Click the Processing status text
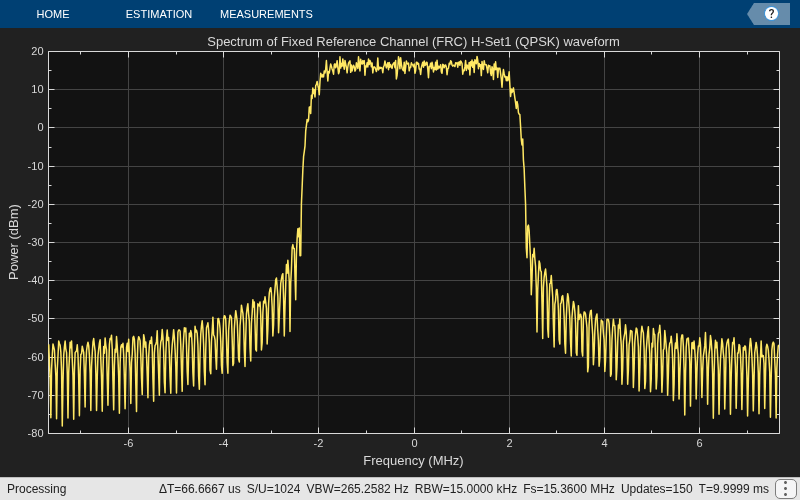 pyautogui.click(x=37, y=489)
